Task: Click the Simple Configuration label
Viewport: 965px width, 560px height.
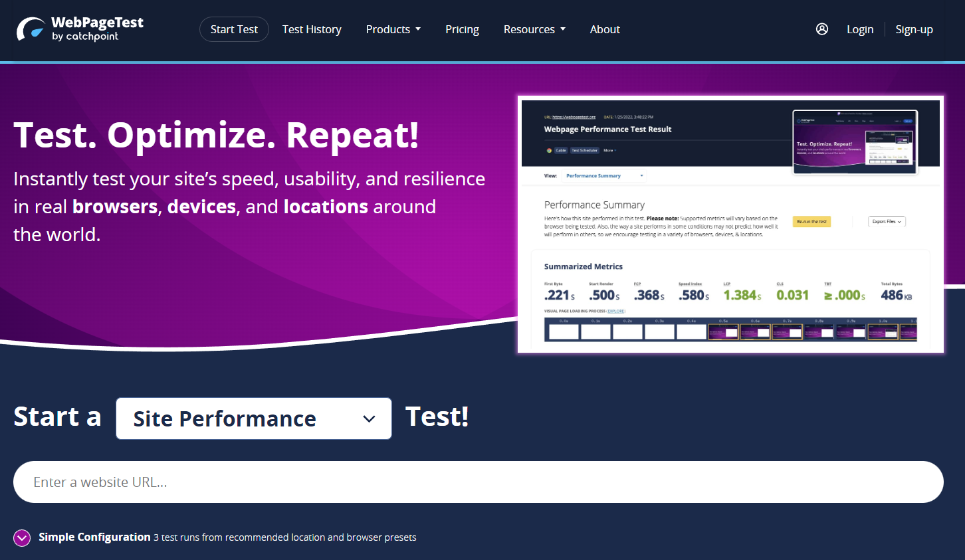Action: coord(94,537)
